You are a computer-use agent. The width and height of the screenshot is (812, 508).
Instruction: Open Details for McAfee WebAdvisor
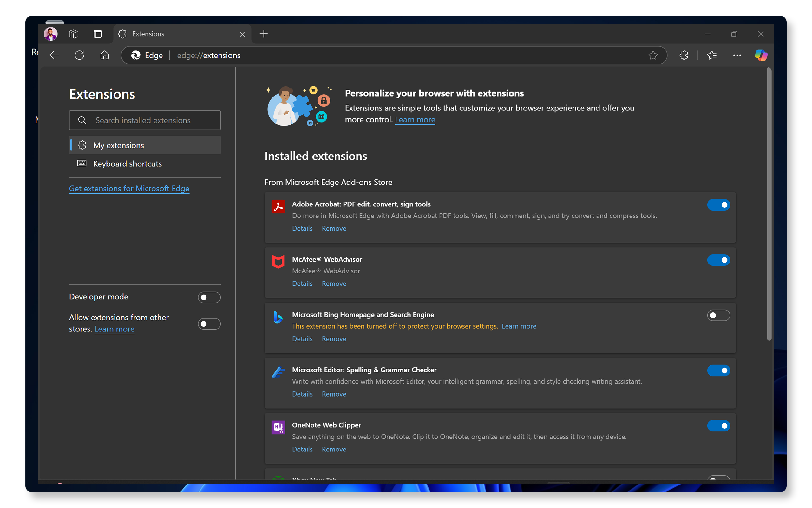pos(302,284)
